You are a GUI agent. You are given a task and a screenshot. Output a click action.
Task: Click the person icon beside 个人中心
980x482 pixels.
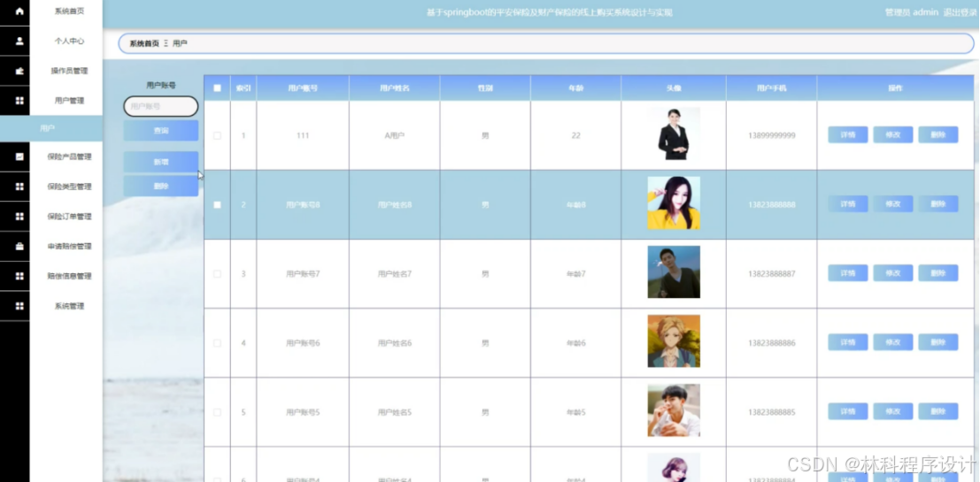[19, 42]
